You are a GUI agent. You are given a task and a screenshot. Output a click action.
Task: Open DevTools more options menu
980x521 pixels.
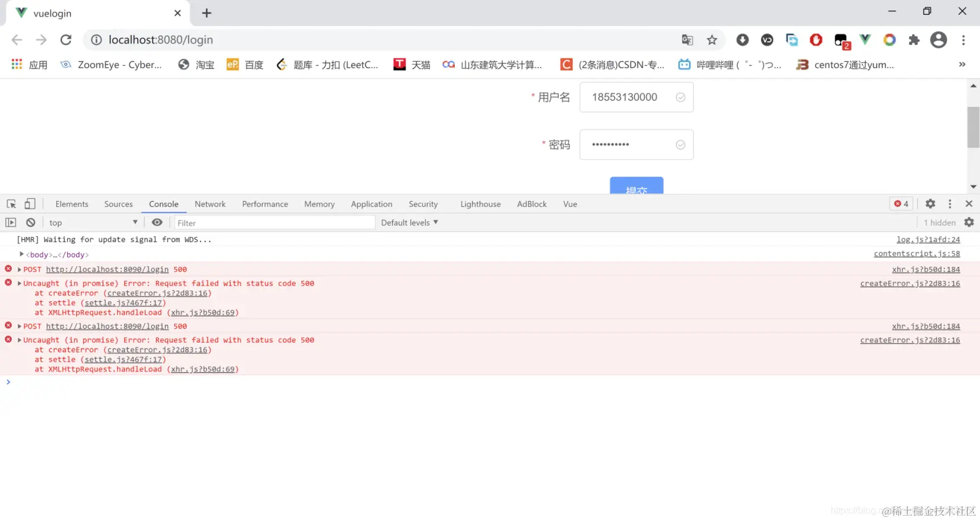click(950, 204)
